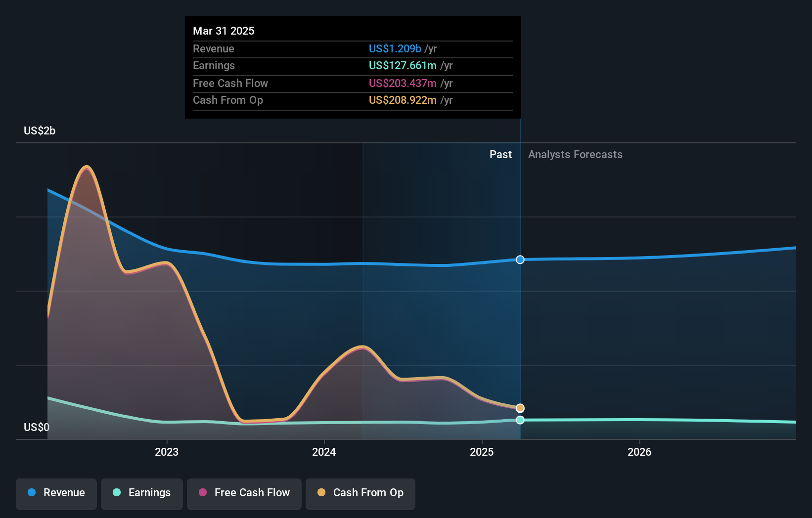Click the US$2b y-axis label
This screenshot has width=812, height=518.
tap(40, 130)
